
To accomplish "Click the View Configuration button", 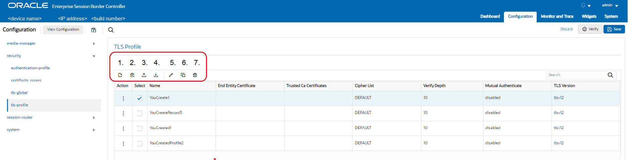I will click(x=63, y=29).
